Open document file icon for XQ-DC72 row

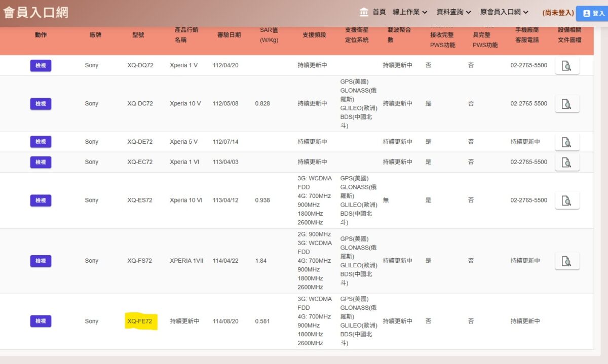567,104
